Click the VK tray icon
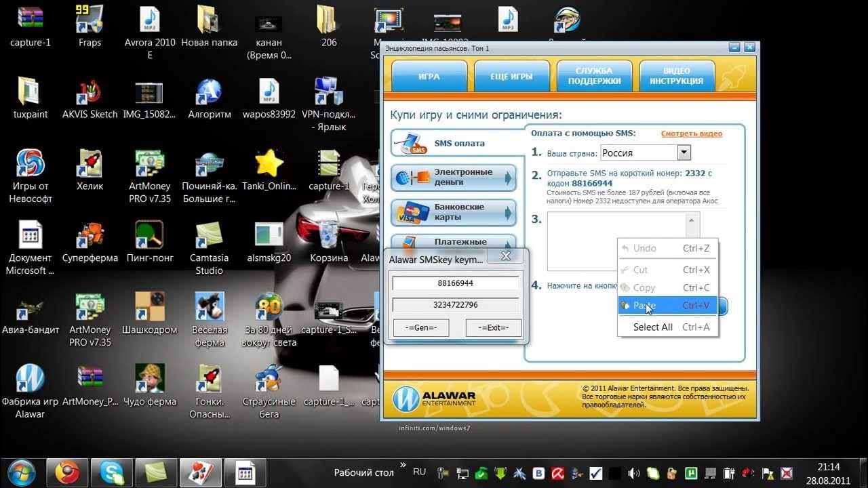Screen dimensions: 868x488 (x=539, y=473)
